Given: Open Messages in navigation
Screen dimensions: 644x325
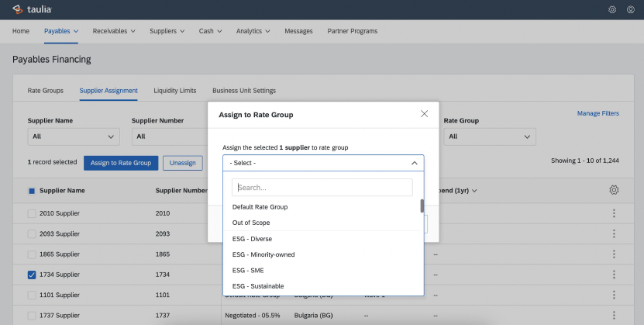Looking at the screenshot, I should coord(298,31).
